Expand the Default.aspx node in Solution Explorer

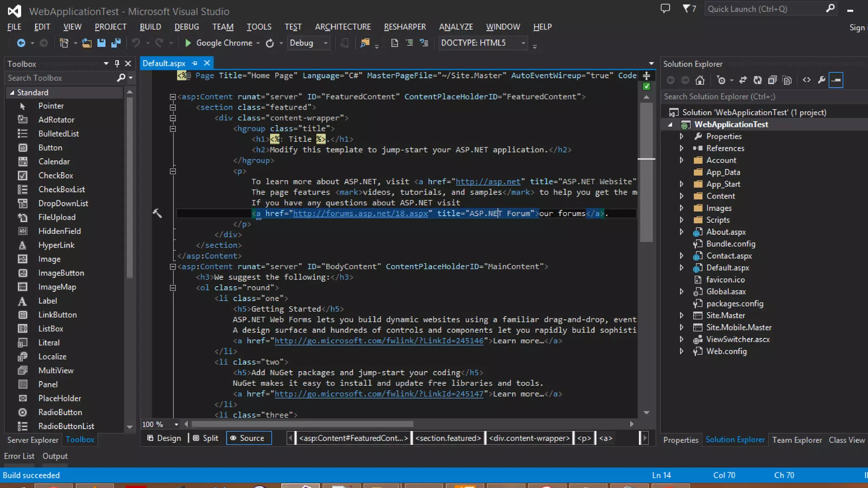[682, 268]
